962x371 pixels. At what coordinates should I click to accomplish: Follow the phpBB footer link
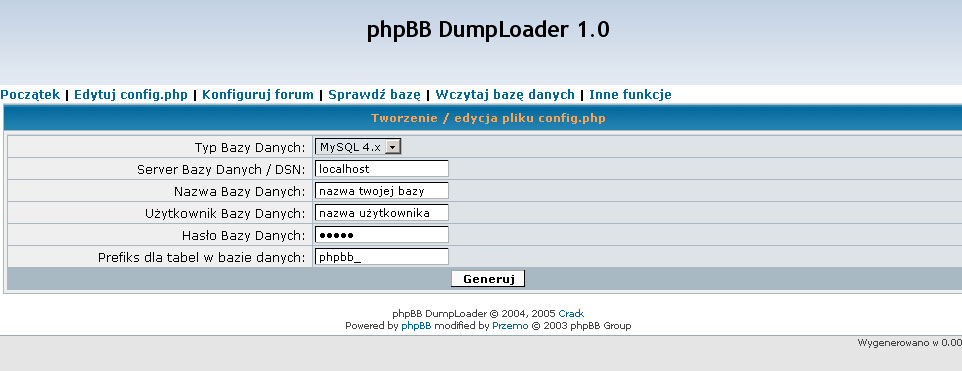[x=416, y=326]
